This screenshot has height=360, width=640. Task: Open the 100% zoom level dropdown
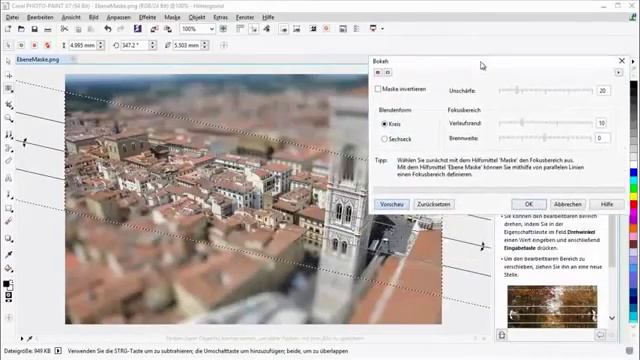(x=211, y=29)
